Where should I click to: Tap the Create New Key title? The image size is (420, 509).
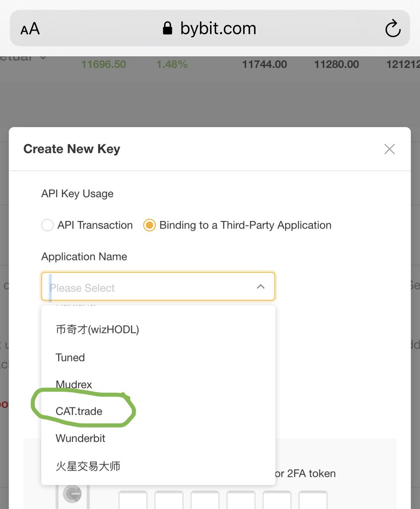72,149
